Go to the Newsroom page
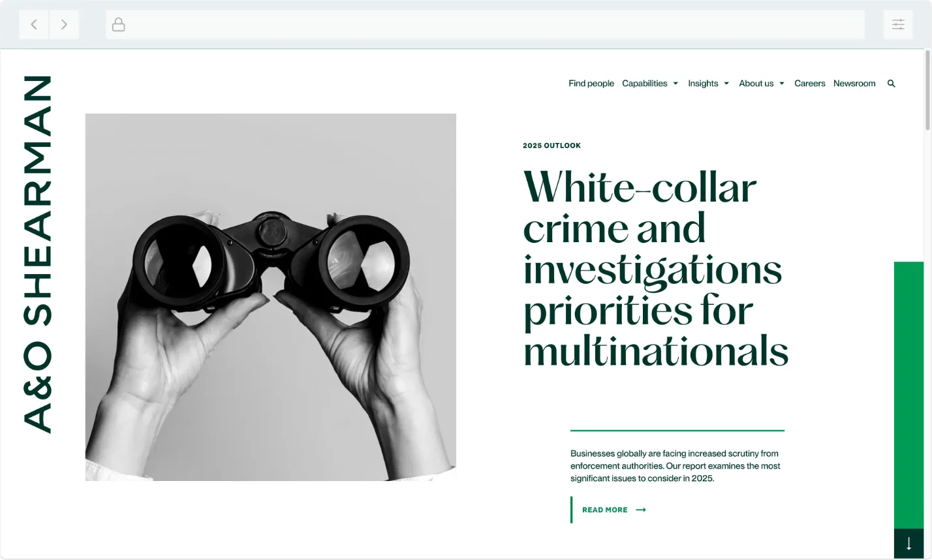 coord(854,84)
